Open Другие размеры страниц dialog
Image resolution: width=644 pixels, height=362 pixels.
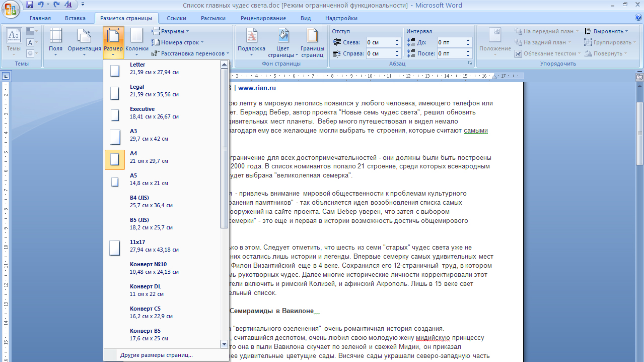(166, 355)
